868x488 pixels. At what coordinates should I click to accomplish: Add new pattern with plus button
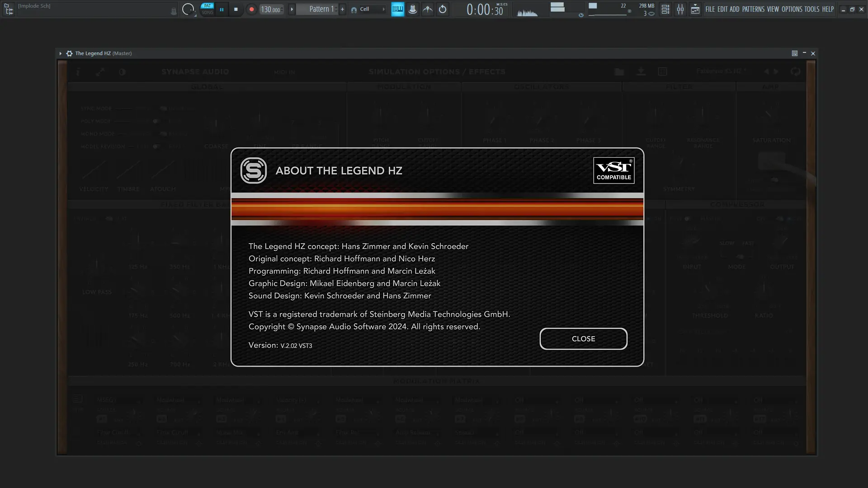coord(342,9)
